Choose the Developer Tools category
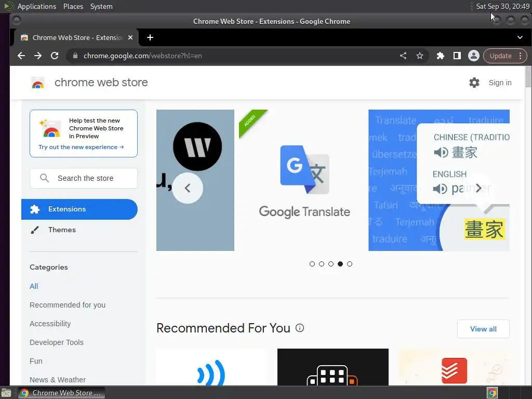 click(56, 342)
